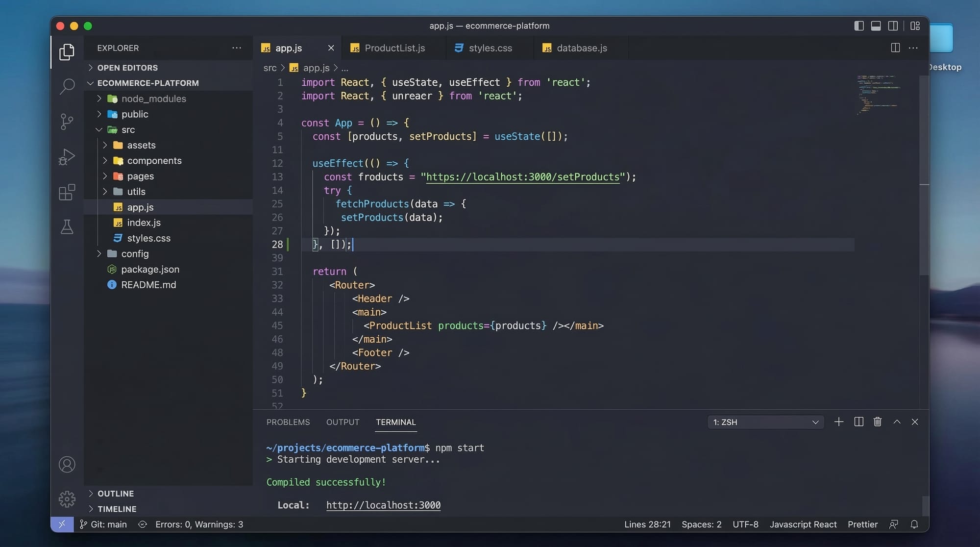Expand the OUTLINE section
This screenshot has width=980, height=547.
[115, 494]
